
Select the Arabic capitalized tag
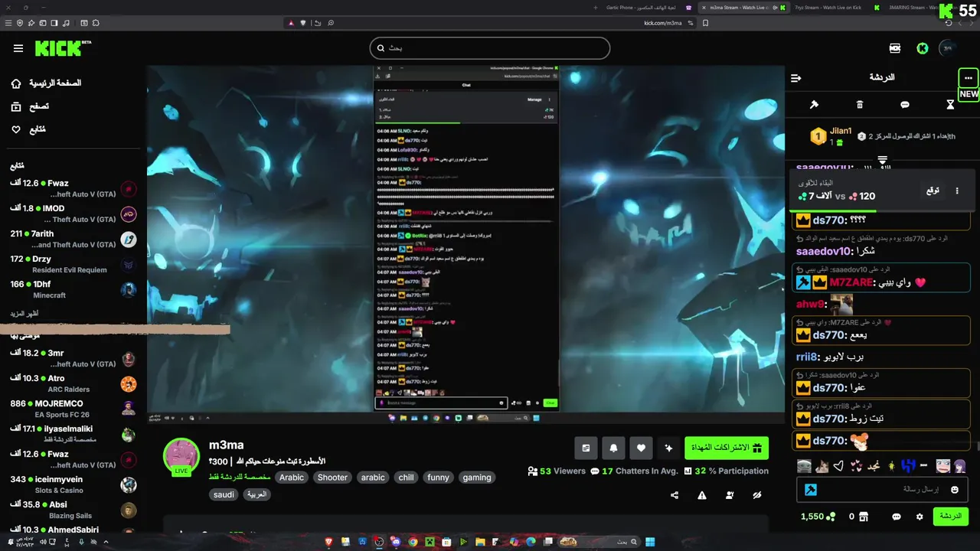292,478
